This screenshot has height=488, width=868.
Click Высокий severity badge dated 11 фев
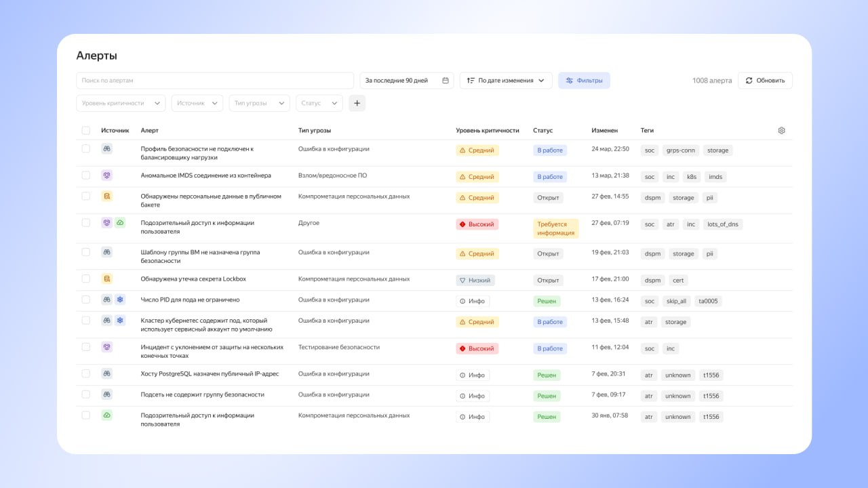[477, 348]
